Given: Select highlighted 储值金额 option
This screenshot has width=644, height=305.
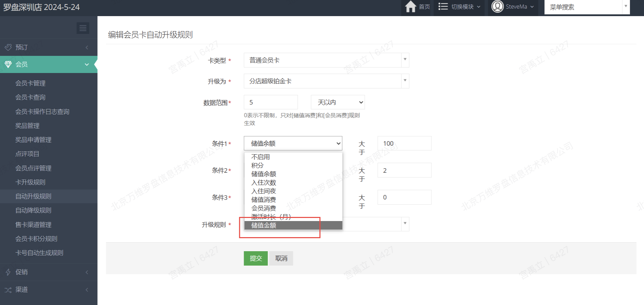Looking at the screenshot, I should click(x=293, y=225).
